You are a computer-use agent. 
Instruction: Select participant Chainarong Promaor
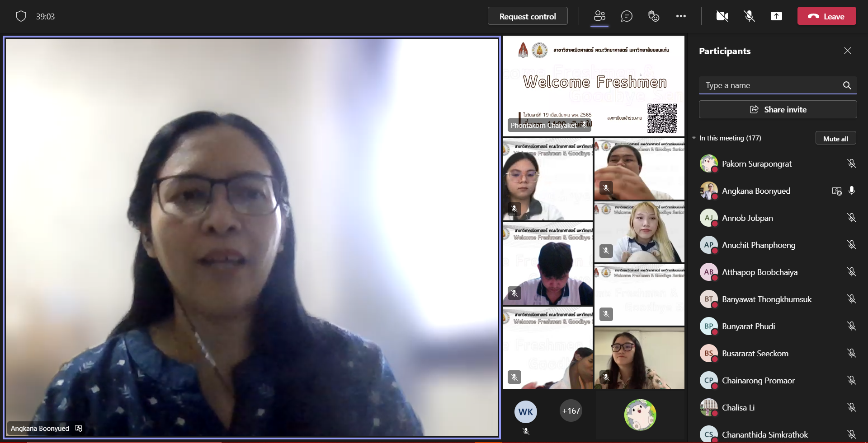[778, 380]
